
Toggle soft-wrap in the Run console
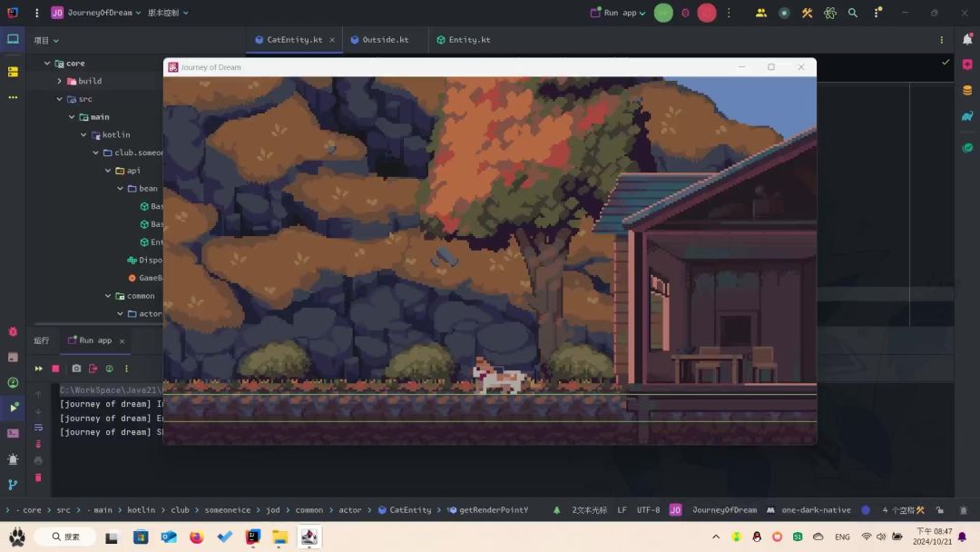coord(38,428)
